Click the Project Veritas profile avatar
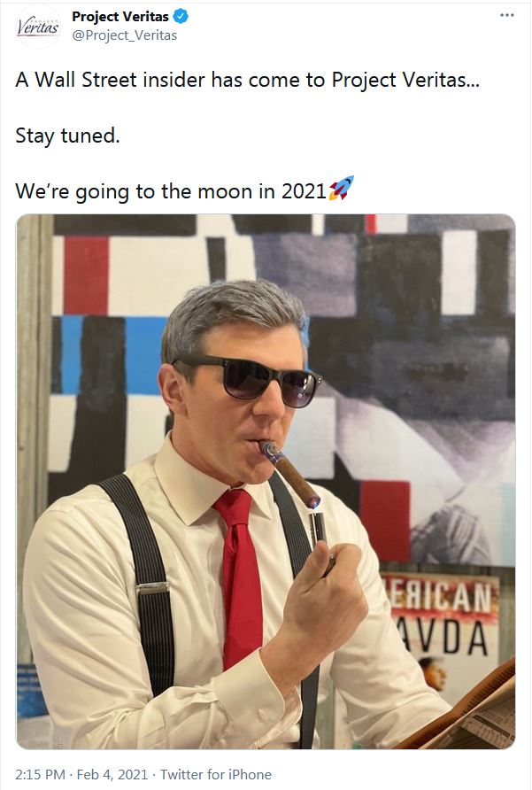The image size is (532, 790). 38,27
